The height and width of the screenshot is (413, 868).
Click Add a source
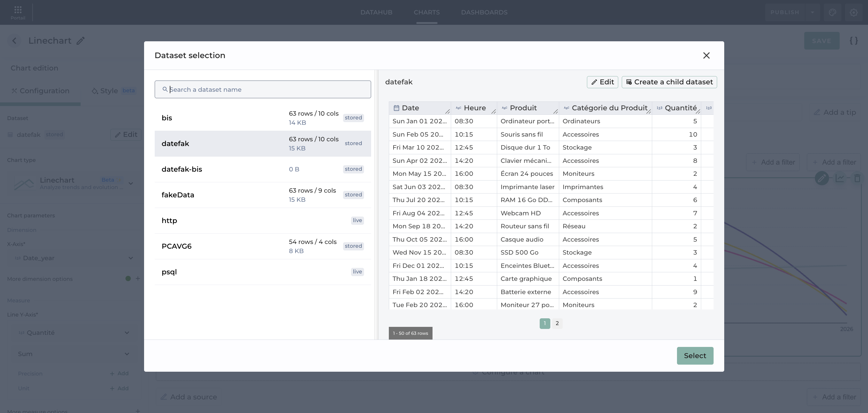(x=189, y=397)
